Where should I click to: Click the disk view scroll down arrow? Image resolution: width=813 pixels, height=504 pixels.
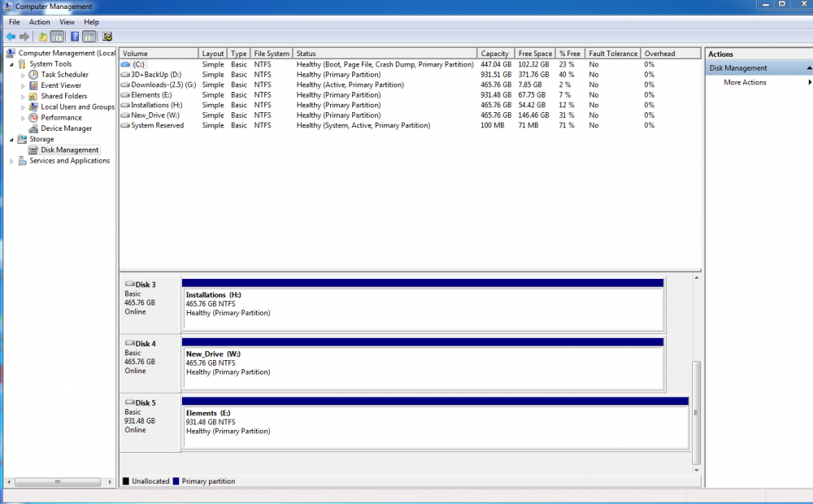pos(697,471)
